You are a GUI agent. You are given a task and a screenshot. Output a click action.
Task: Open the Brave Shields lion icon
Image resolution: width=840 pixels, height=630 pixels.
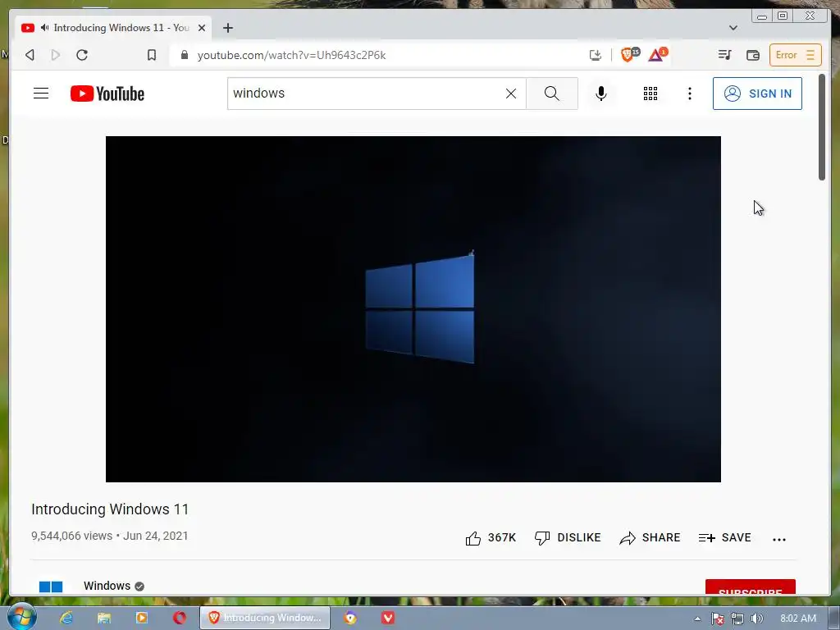[x=629, y=54]
